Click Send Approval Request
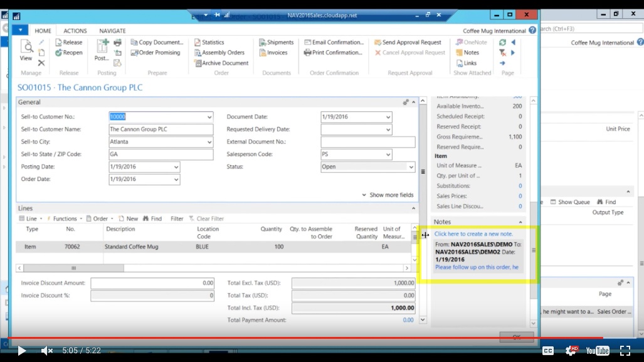 point(408,42)
